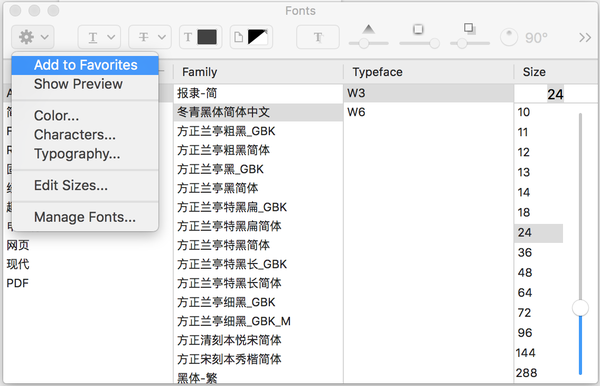
Task: Select font size 48
Action: (539, 272)
